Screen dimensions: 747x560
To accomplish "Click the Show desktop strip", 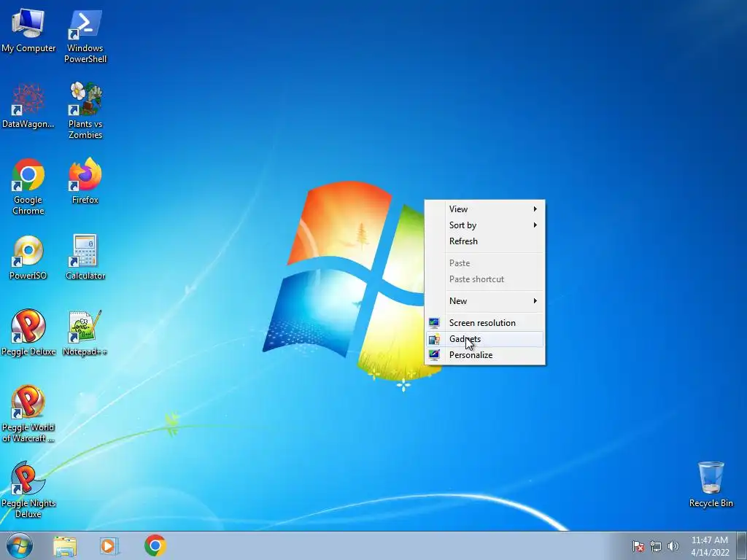I will coord(742,545).
